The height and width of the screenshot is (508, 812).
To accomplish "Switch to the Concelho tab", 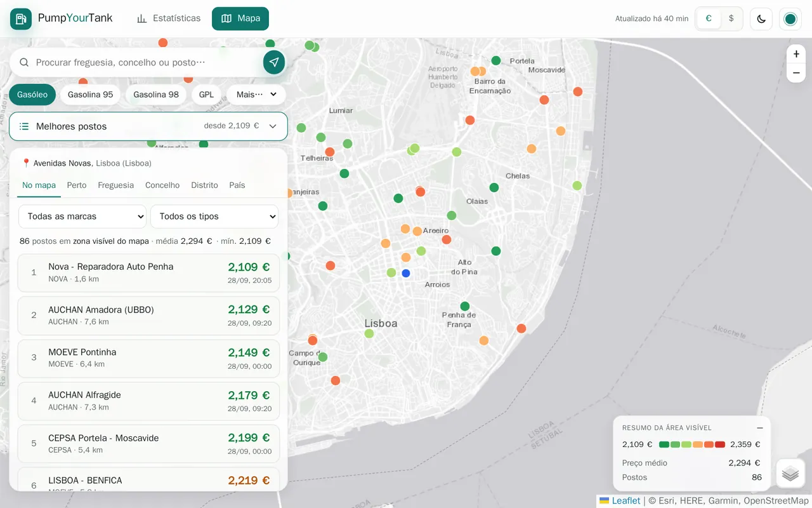I will coord(162,185).
